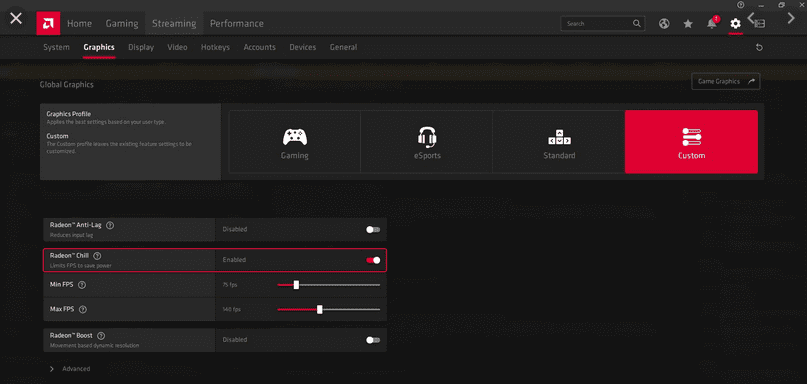Toggle the sidebar panel icon
The width and height of the screenshot is (807, 384).
click(x=760, y=24)
